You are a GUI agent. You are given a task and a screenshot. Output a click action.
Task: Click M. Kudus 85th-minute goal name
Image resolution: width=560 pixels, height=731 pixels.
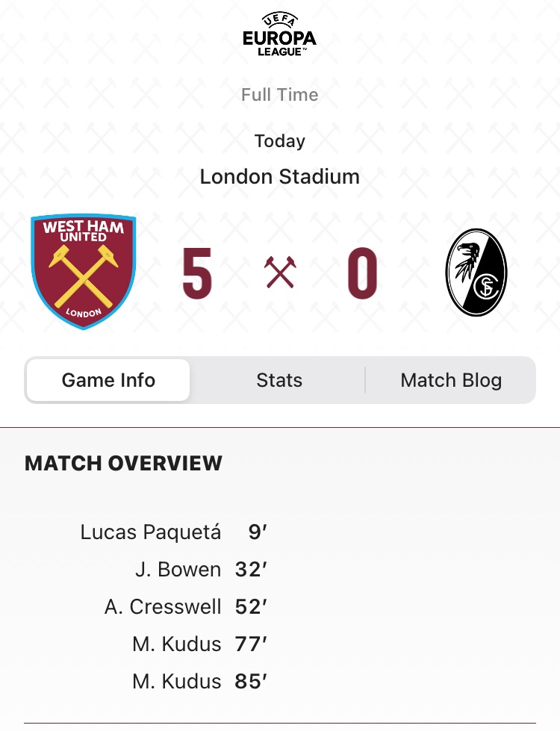[x=177, y=681]
